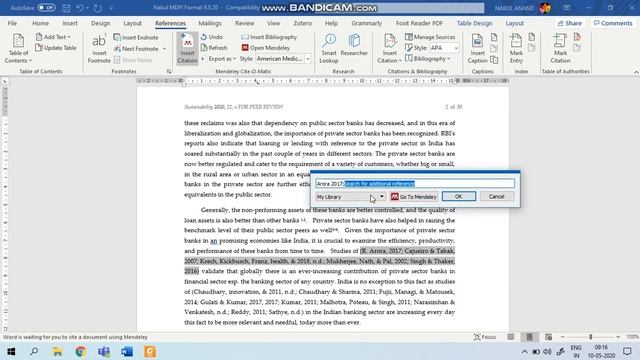Switch to Review tab
The width and height of the screenshot is (640, 360).
point(244,23)
